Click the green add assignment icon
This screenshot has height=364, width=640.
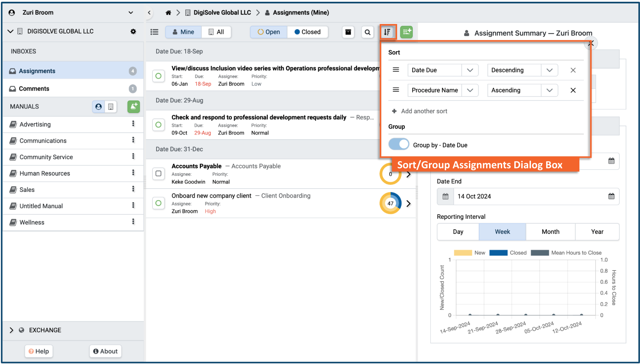406,32
